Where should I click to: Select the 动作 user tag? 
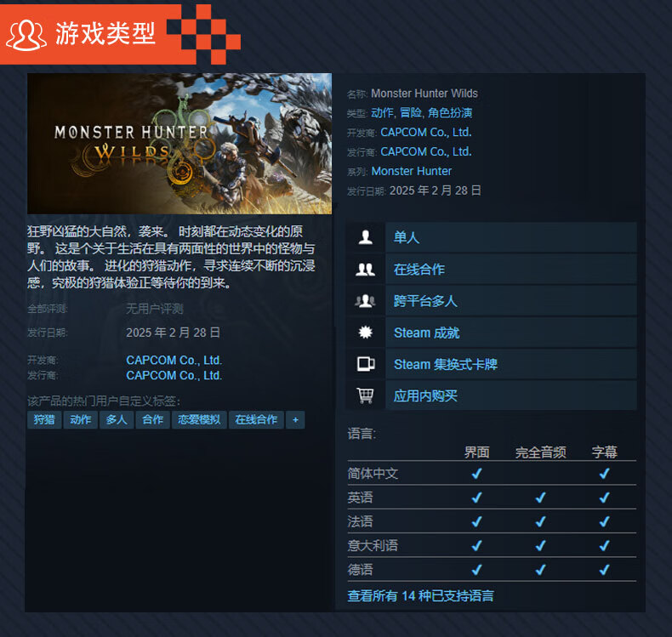(81, 420)
